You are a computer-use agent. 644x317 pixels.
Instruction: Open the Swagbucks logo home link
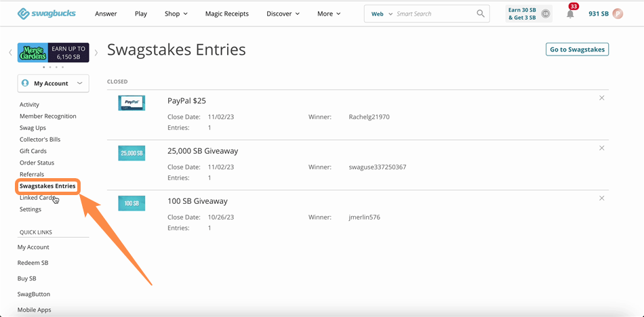click(46, 14)
